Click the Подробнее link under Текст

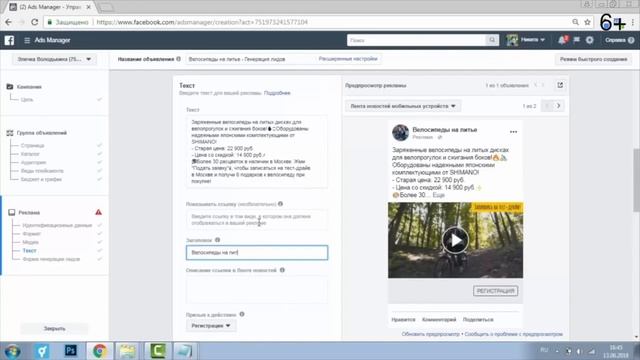click(277, 93)
